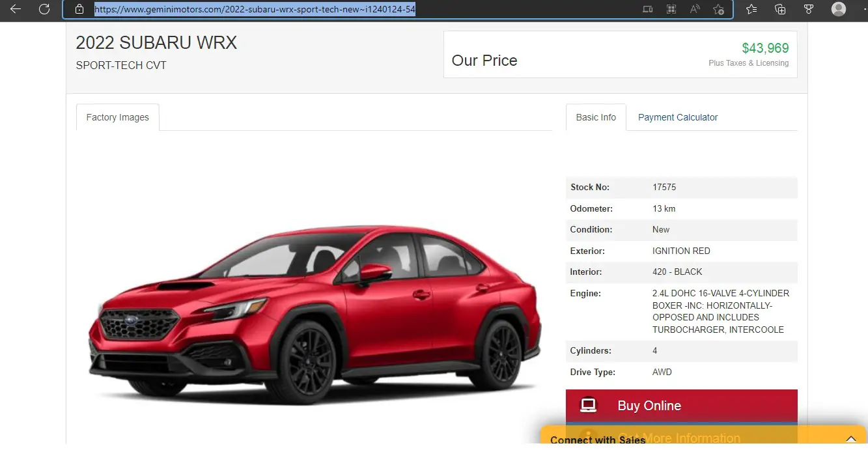Open the Favorites list icon
The width and height of the screenshot is (868, 450).
(751, 9)
